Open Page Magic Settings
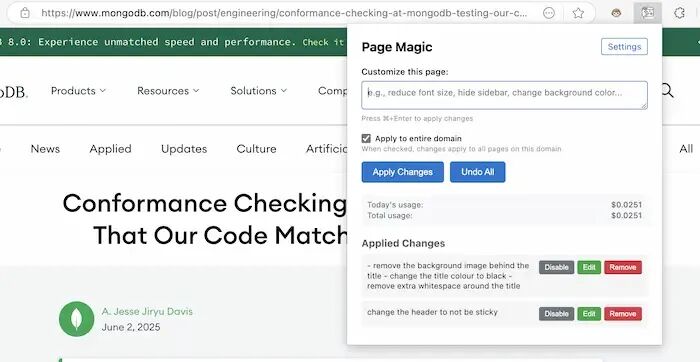The height and width of the screenshot is (362, 700). point(624,46)
